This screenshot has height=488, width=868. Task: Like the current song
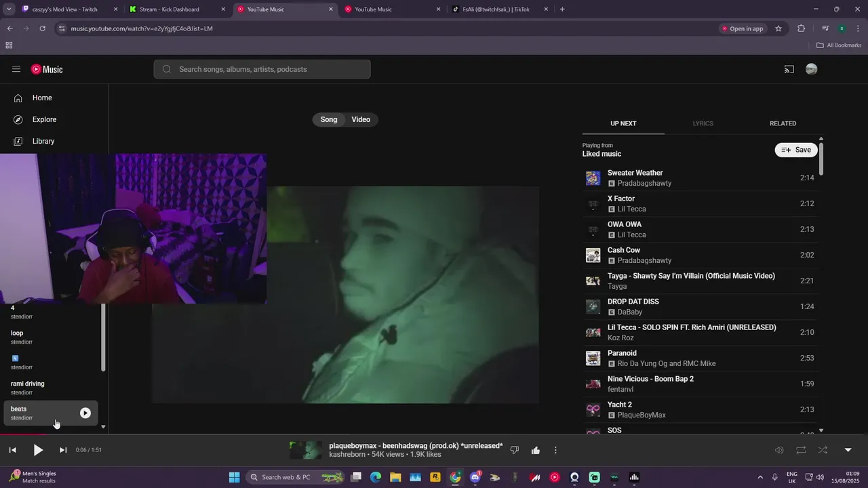536,450
